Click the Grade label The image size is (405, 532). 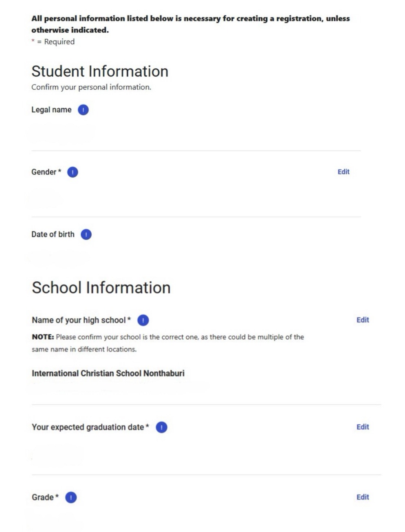(x=43, y=497)
